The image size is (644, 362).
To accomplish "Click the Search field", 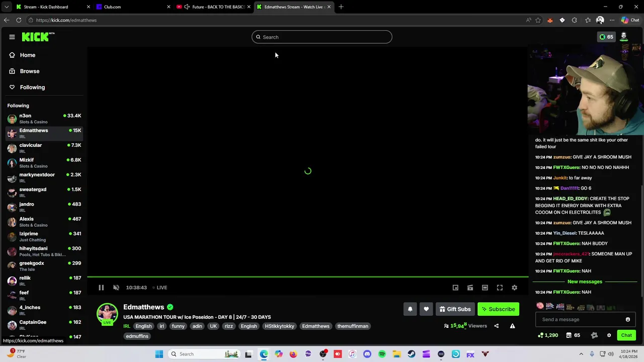I will (322, 37).
